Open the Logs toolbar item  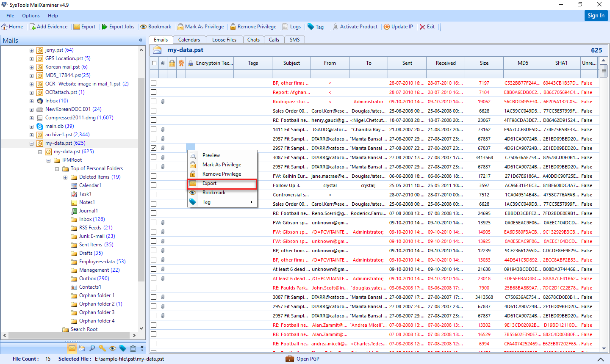coord(291,27)
